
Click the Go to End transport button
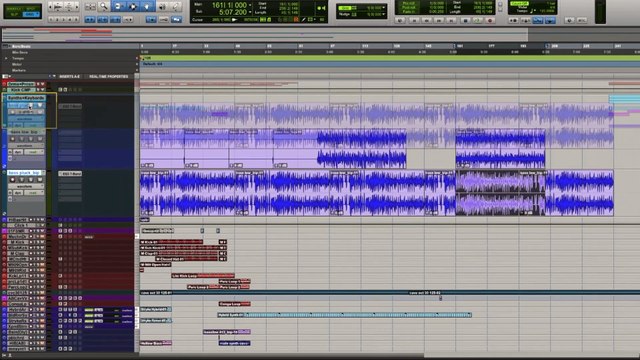point(451,20)
